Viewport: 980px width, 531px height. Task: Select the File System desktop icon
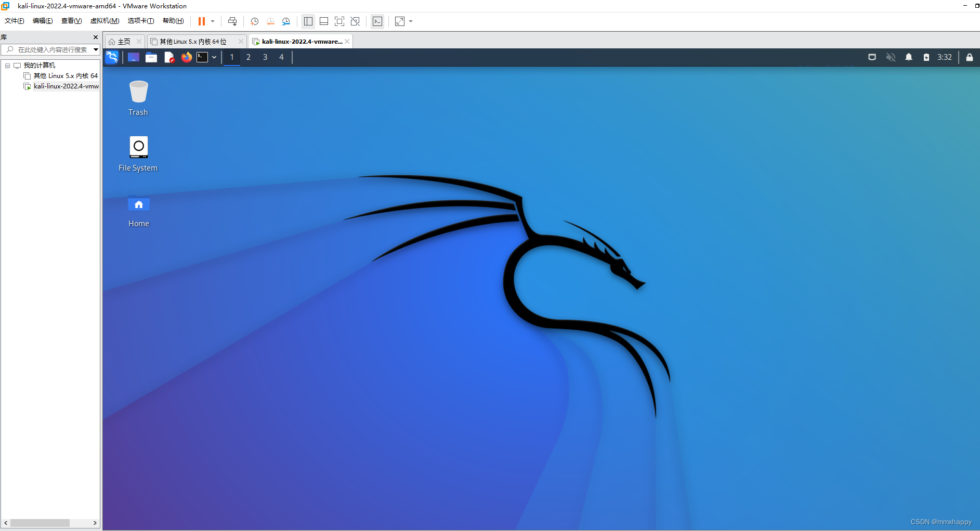point(138,154)
